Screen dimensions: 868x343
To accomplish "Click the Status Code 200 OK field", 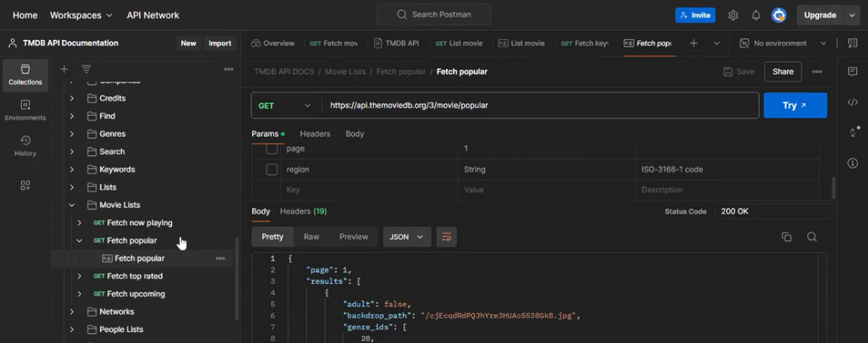I will click(772, 211).
